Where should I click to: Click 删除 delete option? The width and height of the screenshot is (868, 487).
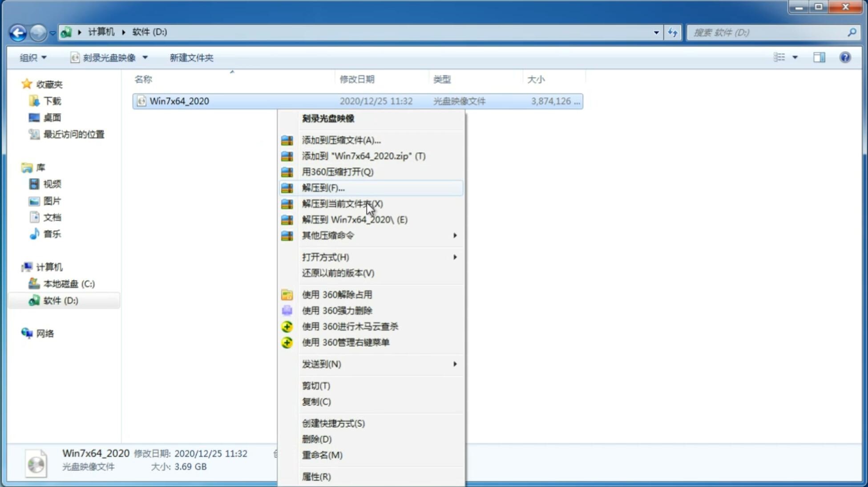[x=317, y=438]
